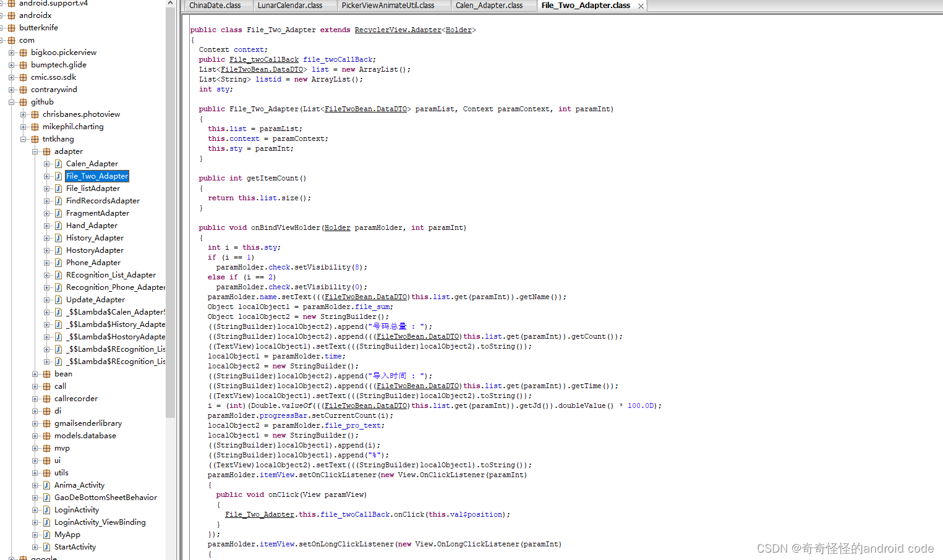
Task: Close the File_Two_Adapter.class tab
Action: [641, 6]
